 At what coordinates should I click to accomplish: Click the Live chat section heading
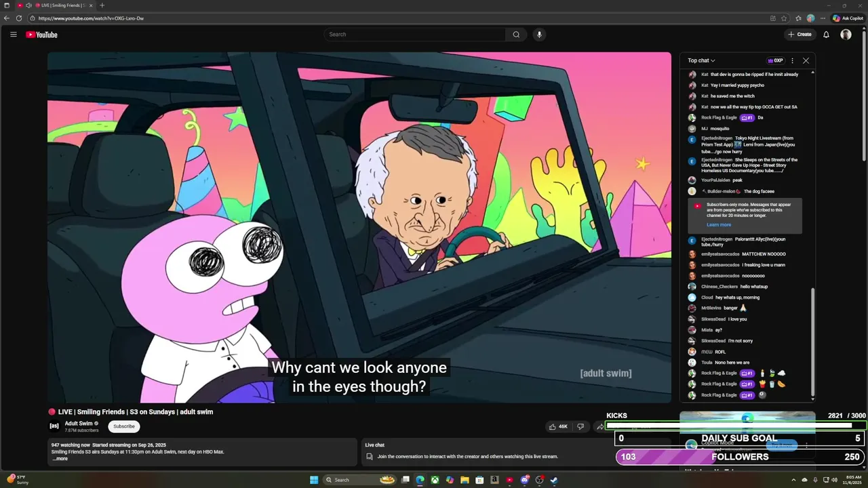375,445
